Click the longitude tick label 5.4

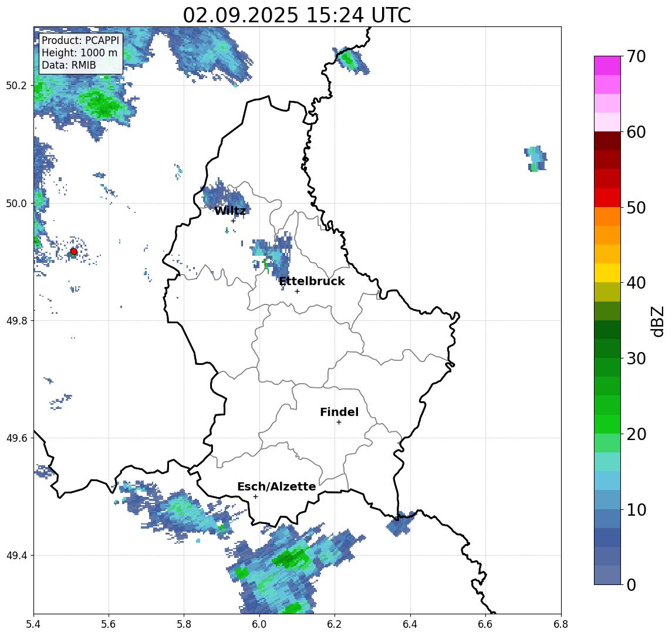pyautogui.click(x=33, y=624)
